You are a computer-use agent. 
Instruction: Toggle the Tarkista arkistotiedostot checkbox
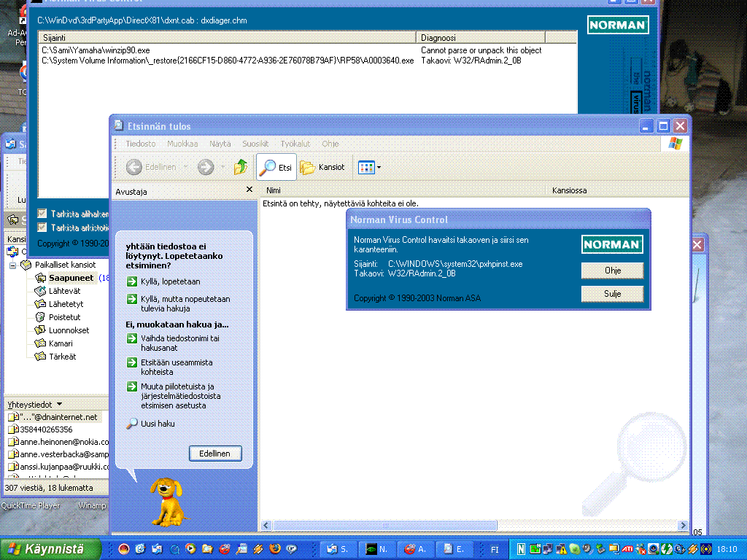42,227
